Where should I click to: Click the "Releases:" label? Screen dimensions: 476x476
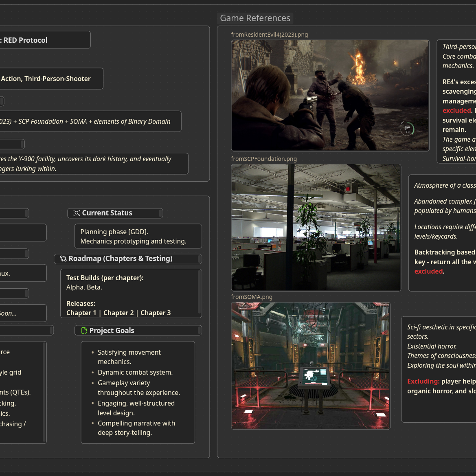81,304
